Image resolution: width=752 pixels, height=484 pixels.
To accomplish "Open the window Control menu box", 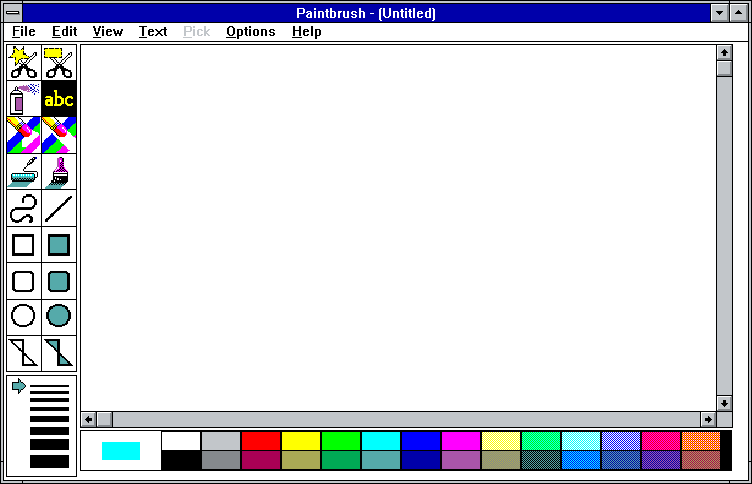I will 13,13.
